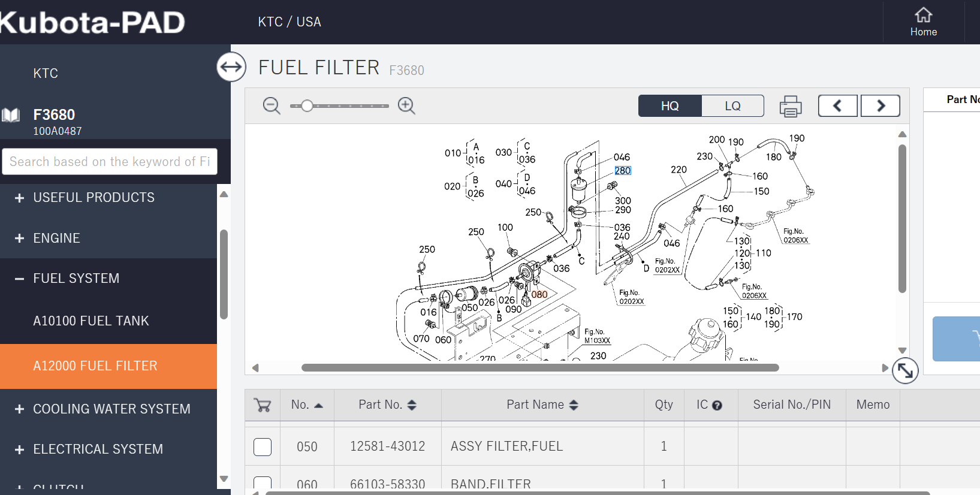Image resolution: width=980 pixels, height=495 pixels.
Task: Click the keyword search input field
Action: coord(110,162)
